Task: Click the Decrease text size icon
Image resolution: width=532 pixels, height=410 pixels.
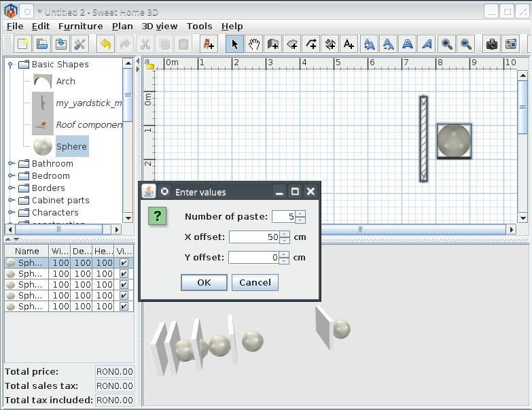Action: (388, 44)
